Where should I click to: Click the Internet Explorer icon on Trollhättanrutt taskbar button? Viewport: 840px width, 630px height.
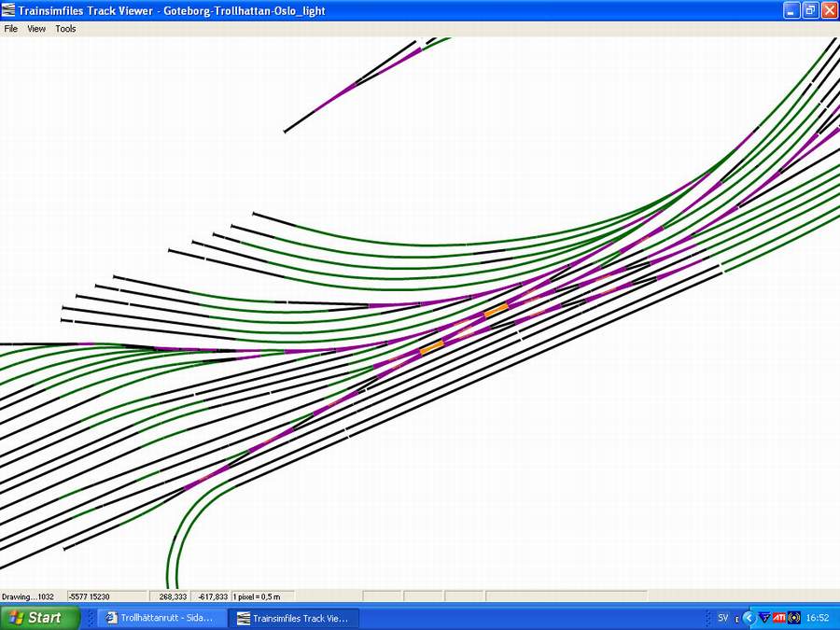tap(111, 618)
